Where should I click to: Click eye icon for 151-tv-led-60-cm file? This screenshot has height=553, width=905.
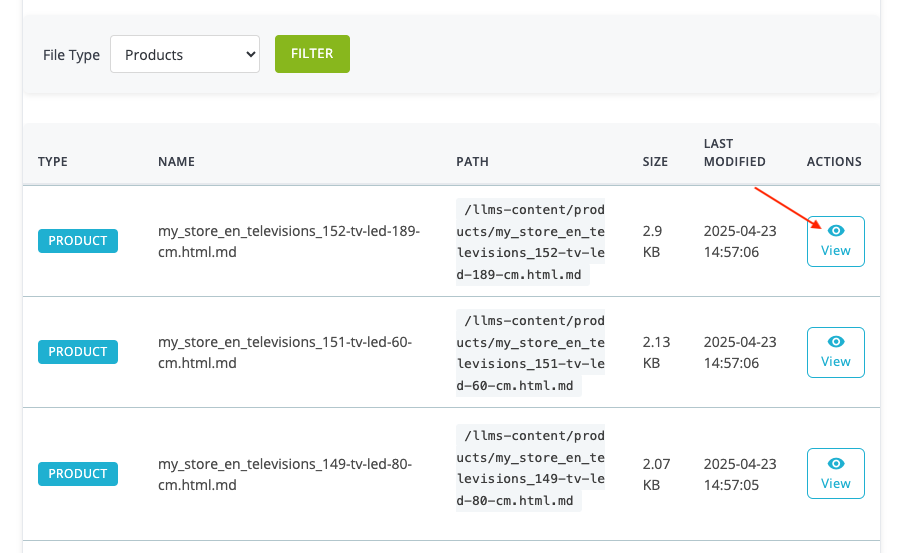[x=836, y=342]
